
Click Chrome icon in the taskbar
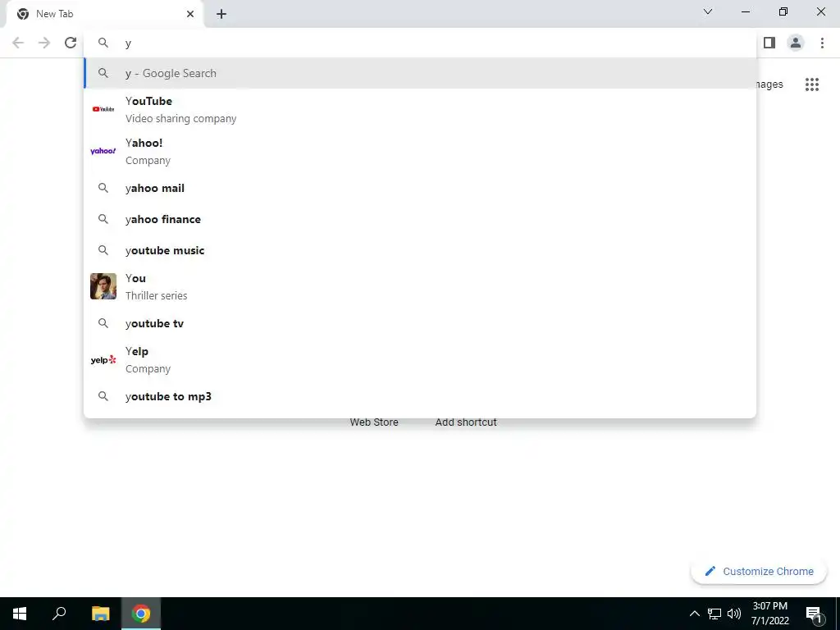click(x=141, y=614)
